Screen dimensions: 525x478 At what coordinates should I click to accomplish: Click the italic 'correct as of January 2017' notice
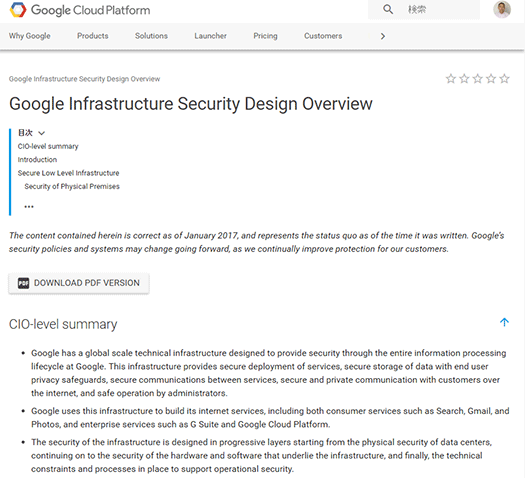point(256,242)
